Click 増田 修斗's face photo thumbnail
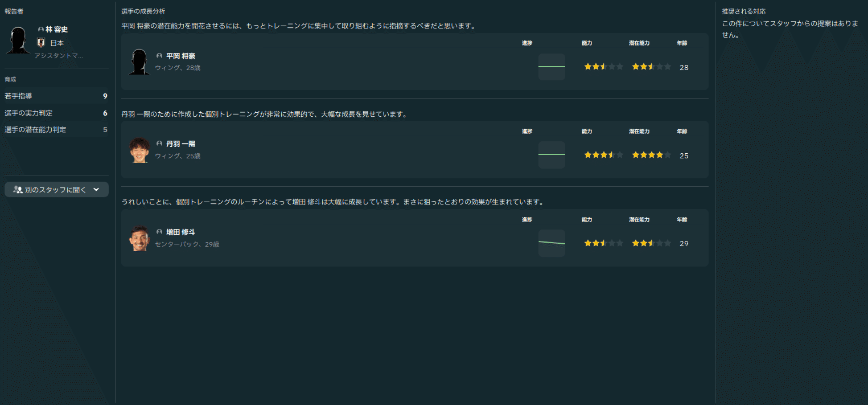This screenshot has width=868, height=405. click(x=139, y=239)
